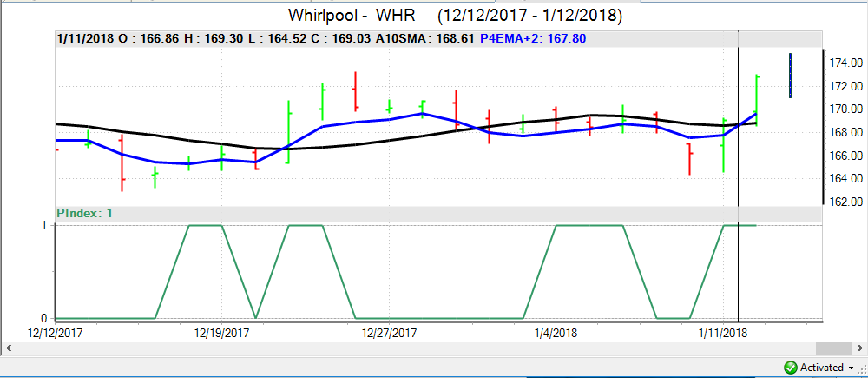
Task: Click the 172.00 price axis label
Action: pyautogui.click(x=845, y=86)
